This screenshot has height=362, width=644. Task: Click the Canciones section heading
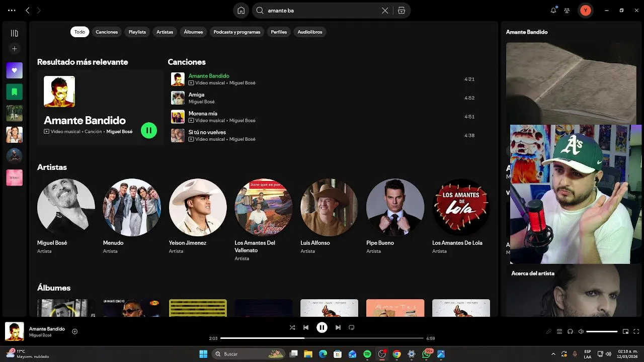click(187, 62)
